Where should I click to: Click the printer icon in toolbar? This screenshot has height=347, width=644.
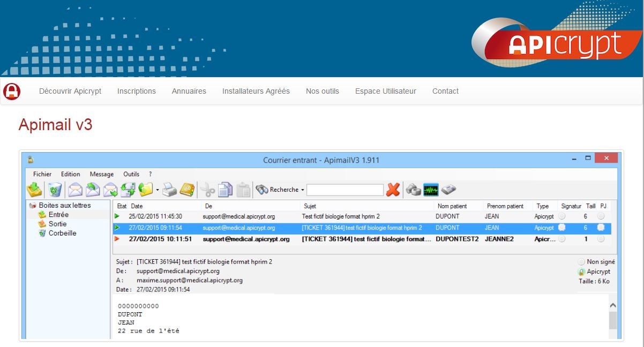[169, 190]
